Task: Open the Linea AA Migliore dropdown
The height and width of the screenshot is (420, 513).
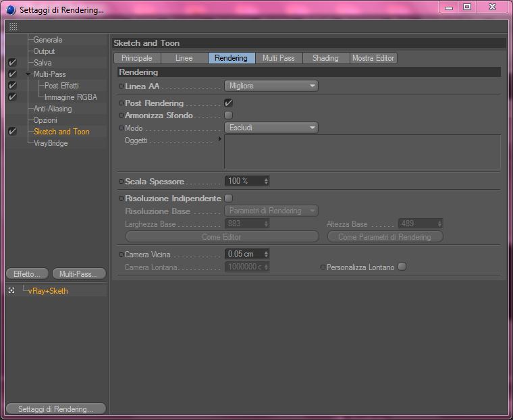Action: pos(271,86)
